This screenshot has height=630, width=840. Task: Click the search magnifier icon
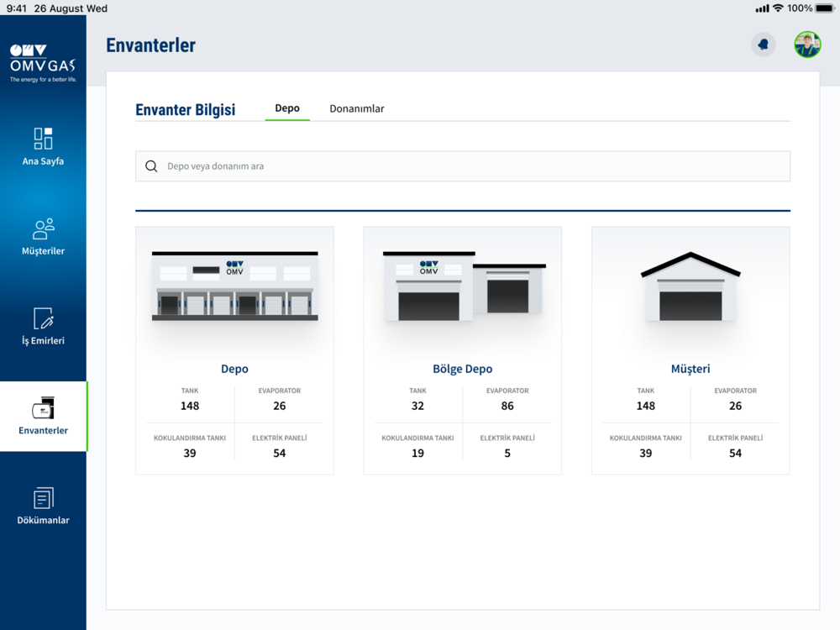151,166
